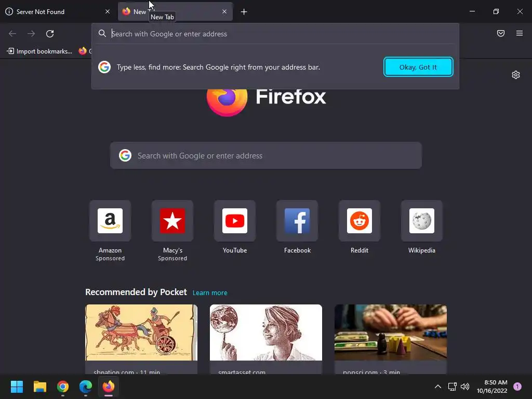Go forward to next page
Image resolution: width=532 pixels, height=399 pixels.
coord(31,34)
